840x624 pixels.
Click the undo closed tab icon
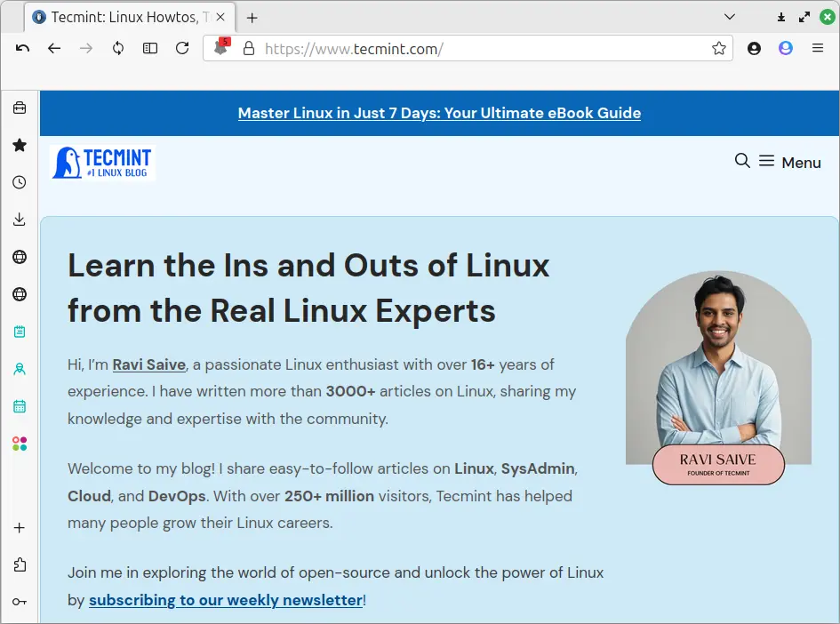click(x=22, y=49)
